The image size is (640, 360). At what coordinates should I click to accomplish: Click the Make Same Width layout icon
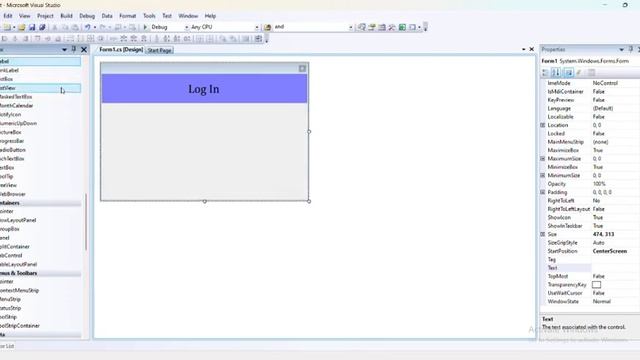(70, 39)
